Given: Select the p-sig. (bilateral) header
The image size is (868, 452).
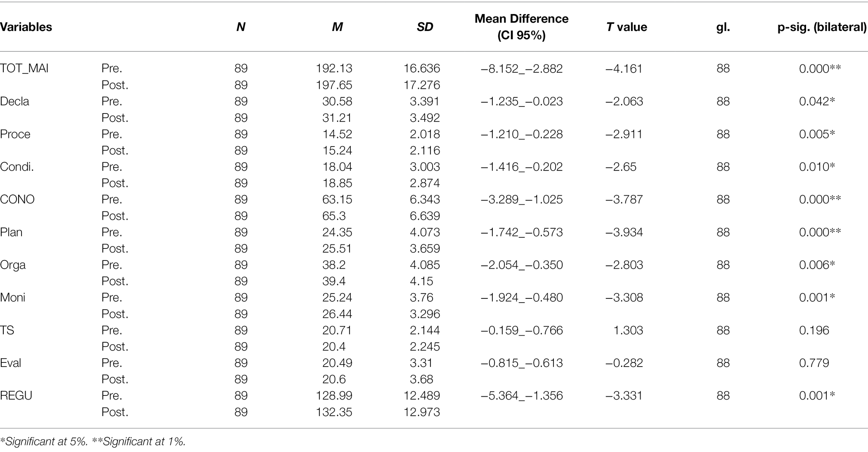Looking at the screenshot, I should coord(822,27).
